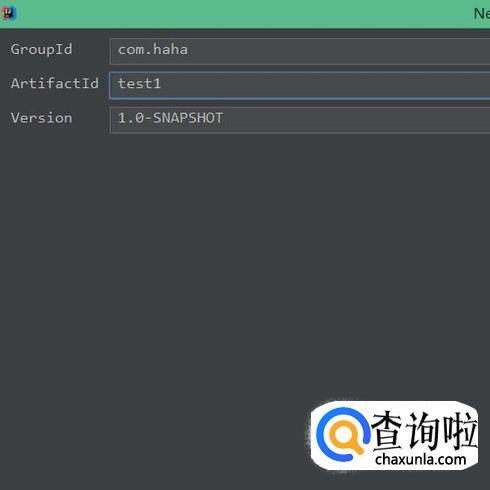490x490 pixels.
Task: Open the chaxunla.com link text
Action: 420,459
